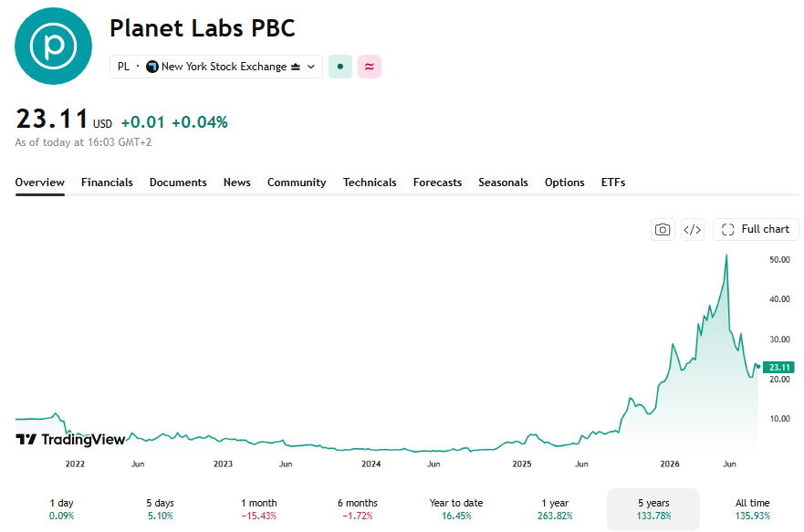804x532 pixels.
Task: Click the 23.11 current price label on axis
Action: [x=778, y=367]
